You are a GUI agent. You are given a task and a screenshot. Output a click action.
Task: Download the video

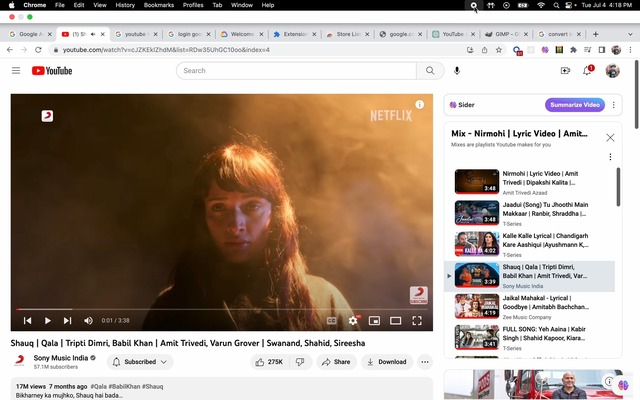[387, 362]
